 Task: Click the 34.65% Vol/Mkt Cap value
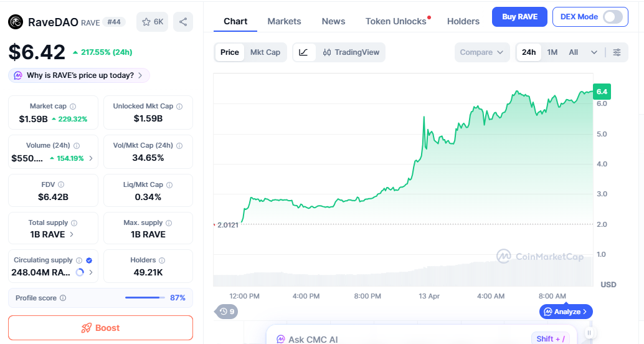click(x=148, y=158)
